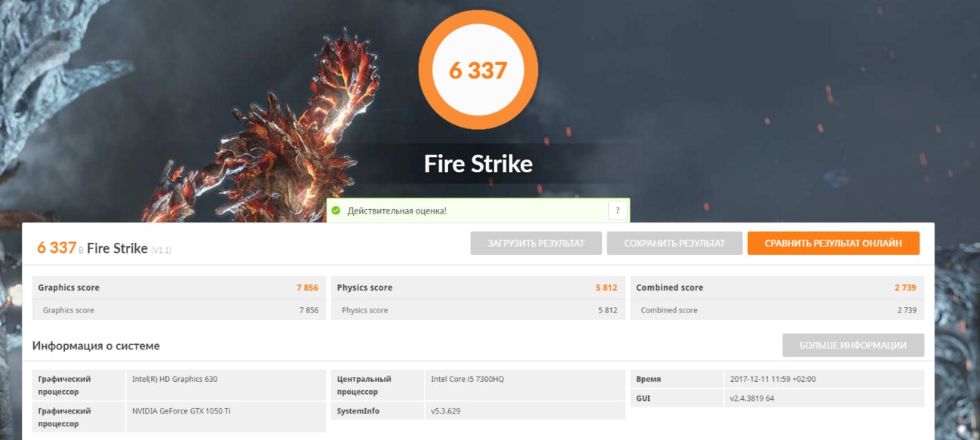
Task: Click the orange 7 856 graphics value
Action: tap(307, 288)
